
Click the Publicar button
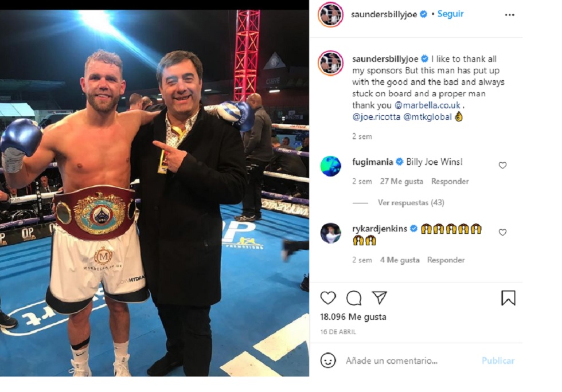(498, 360)
